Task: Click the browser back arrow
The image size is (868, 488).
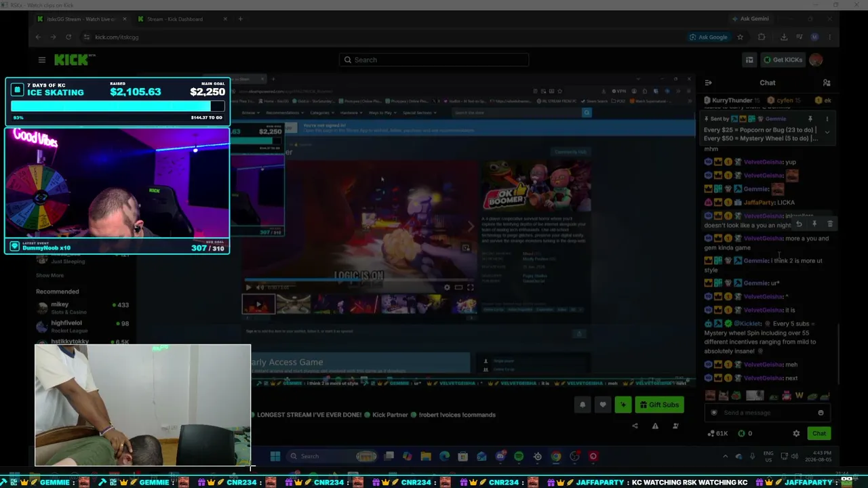Action: 38,37
